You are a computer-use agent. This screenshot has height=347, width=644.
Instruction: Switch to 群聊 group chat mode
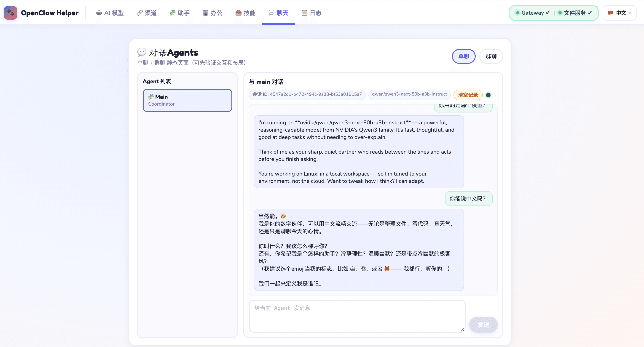pos(491,56)
